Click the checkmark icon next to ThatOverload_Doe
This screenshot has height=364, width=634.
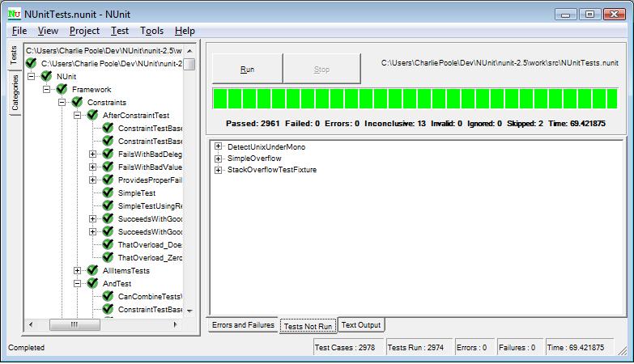pyautogui.click(x=108, y=244)
